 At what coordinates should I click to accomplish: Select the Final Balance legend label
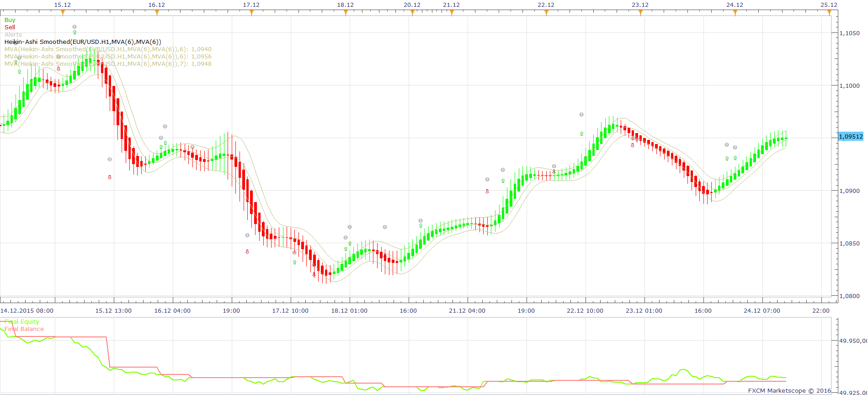point(24,329)
